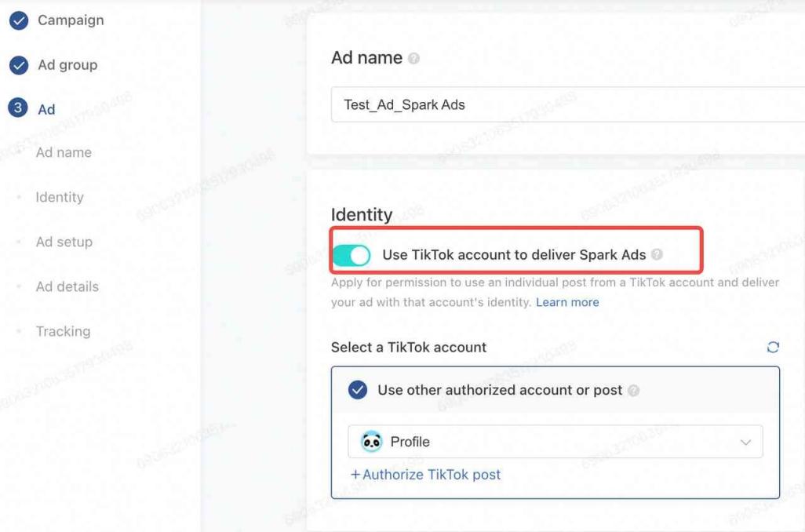
Task: Click into the Ad name text field
Action: 568,105
